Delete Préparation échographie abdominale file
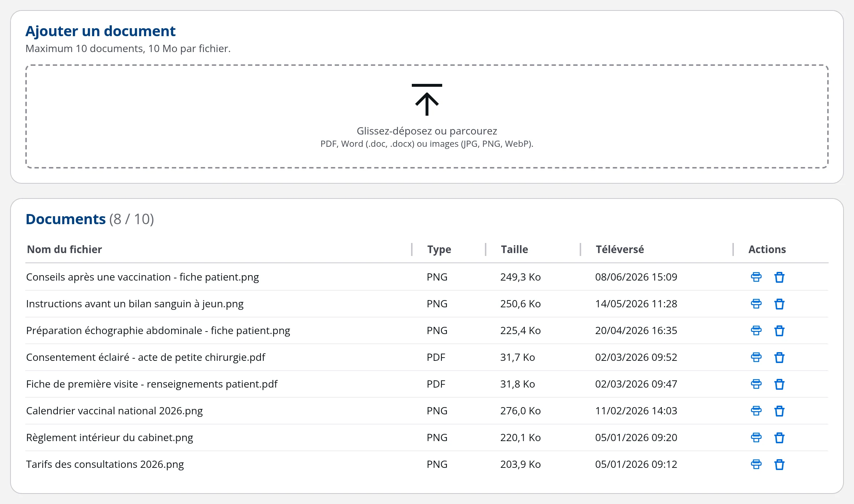The image size is (854, 504). (x=779, y=330)
